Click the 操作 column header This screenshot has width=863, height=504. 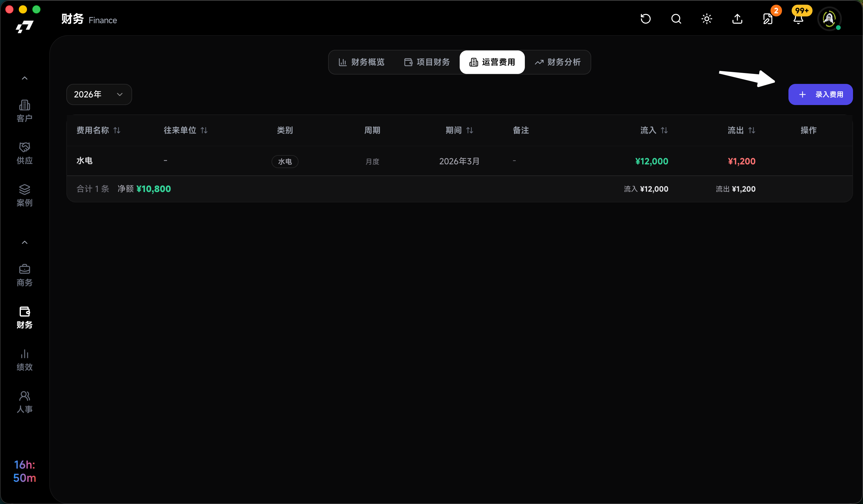[x=808, y=130]
